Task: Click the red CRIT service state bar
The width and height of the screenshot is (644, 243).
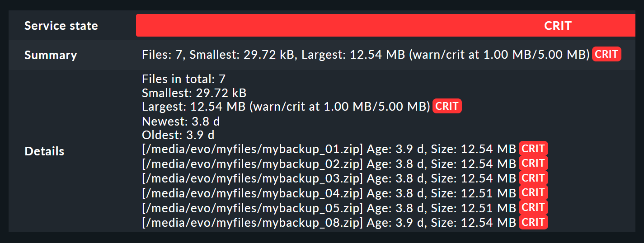Action: (385, 25)
